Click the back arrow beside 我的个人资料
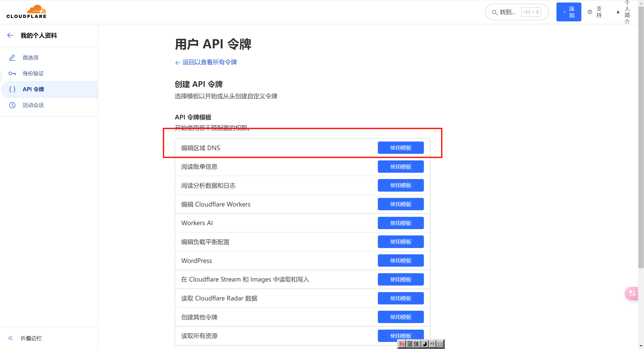644x349 pixels. (10, 35)
